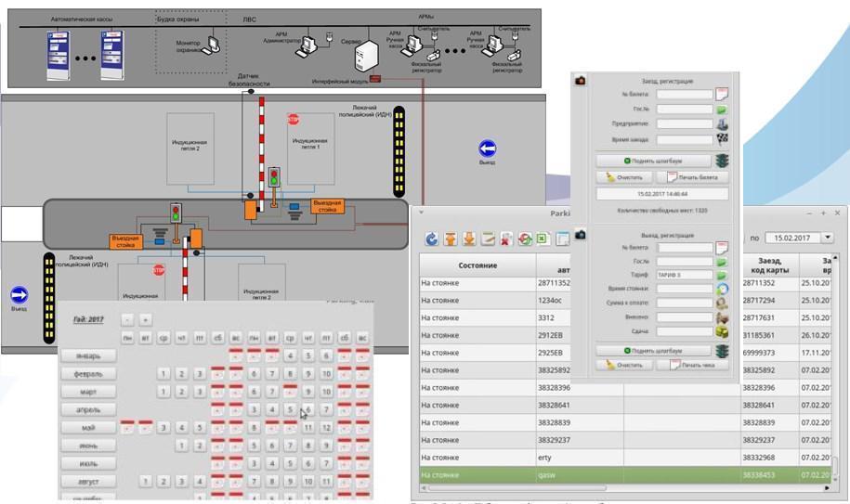Viewport: 850px width, 504px height.
Task: Click the Состояние column header
Action: [477, 265]
